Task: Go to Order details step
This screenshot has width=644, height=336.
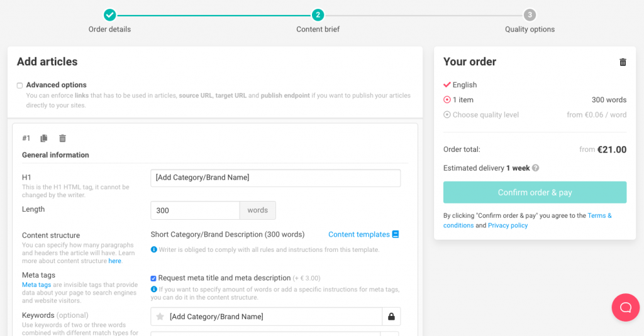Action: coord(110,14)
